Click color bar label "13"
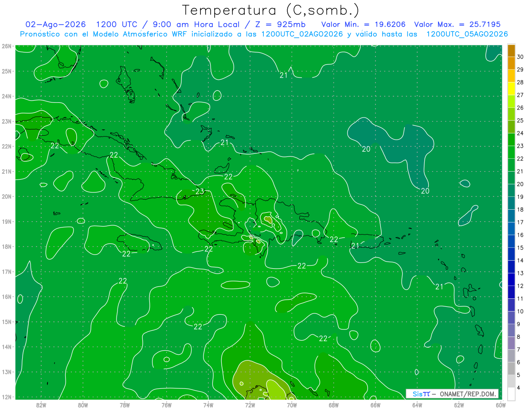The image size is (532, 411). tap(520, 273)
